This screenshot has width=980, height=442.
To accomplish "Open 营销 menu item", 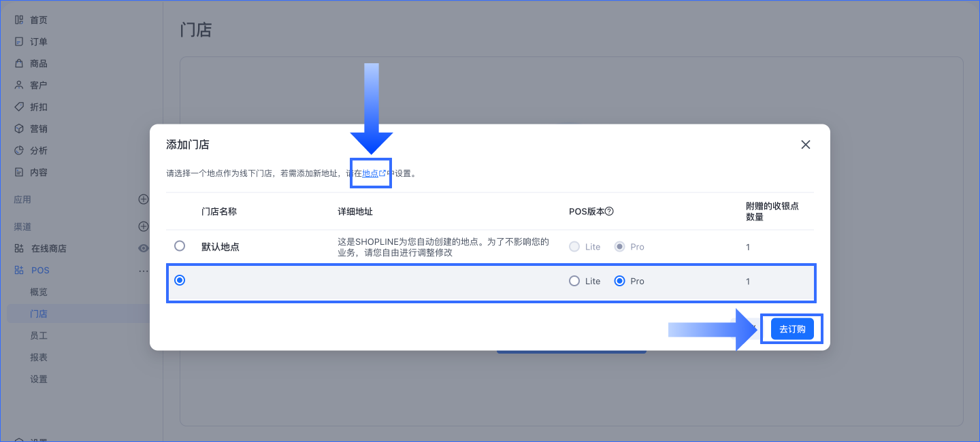I will click(39, 129).
